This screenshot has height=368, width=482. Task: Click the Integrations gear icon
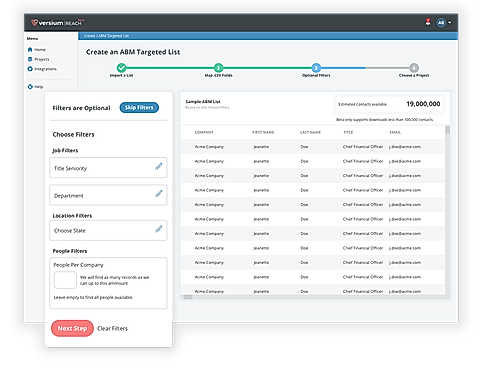30,69
